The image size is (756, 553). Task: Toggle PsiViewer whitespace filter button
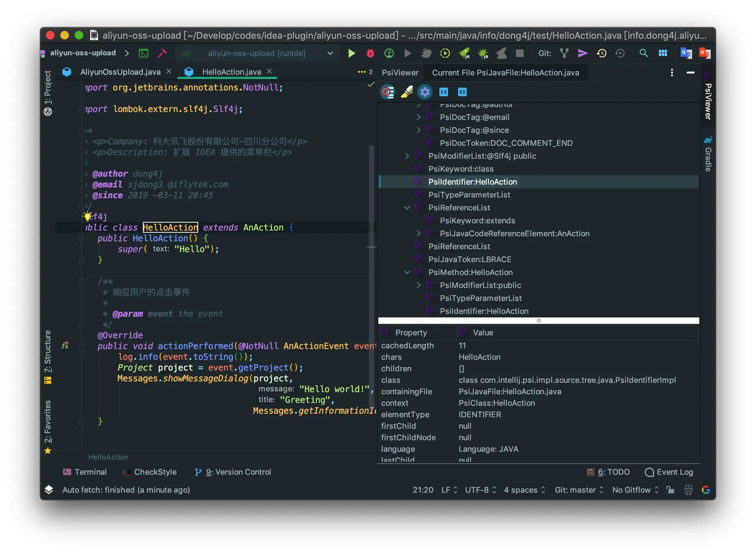pyautogui.click(x=387, y=92)
